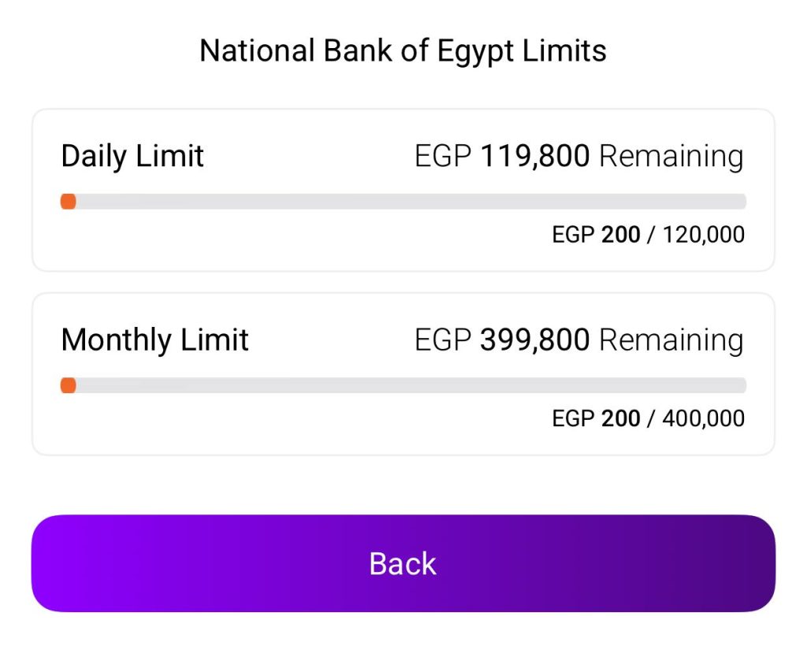Click the 400,000 monthly maximum value
The image size is (807, 672).
[x=703, y=418]
